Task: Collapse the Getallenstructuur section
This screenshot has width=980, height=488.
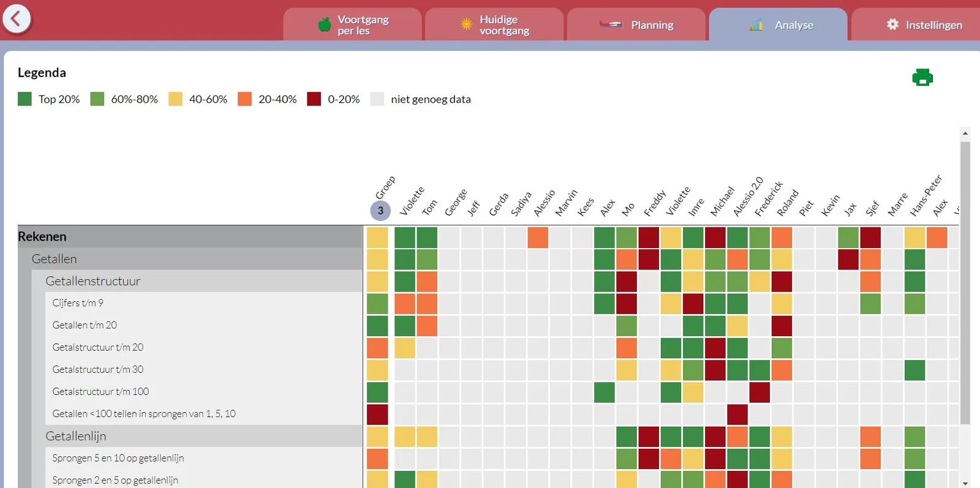Action: coord(203,281)
